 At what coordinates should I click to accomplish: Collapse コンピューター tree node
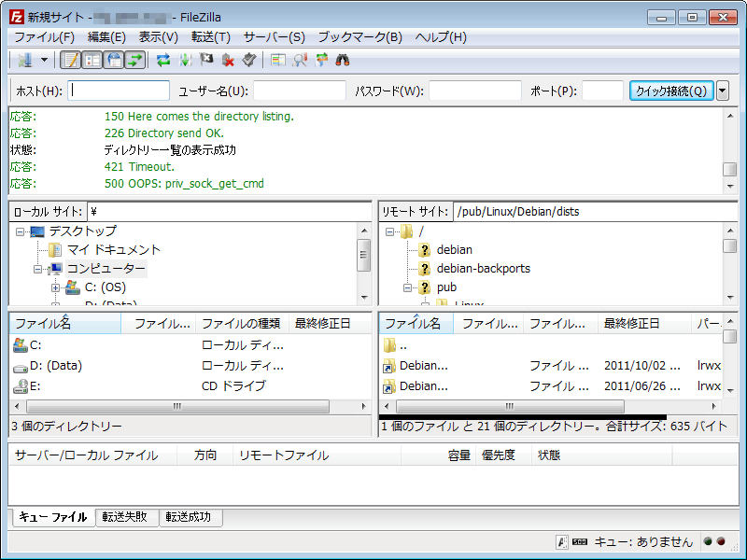coord(38,270)
